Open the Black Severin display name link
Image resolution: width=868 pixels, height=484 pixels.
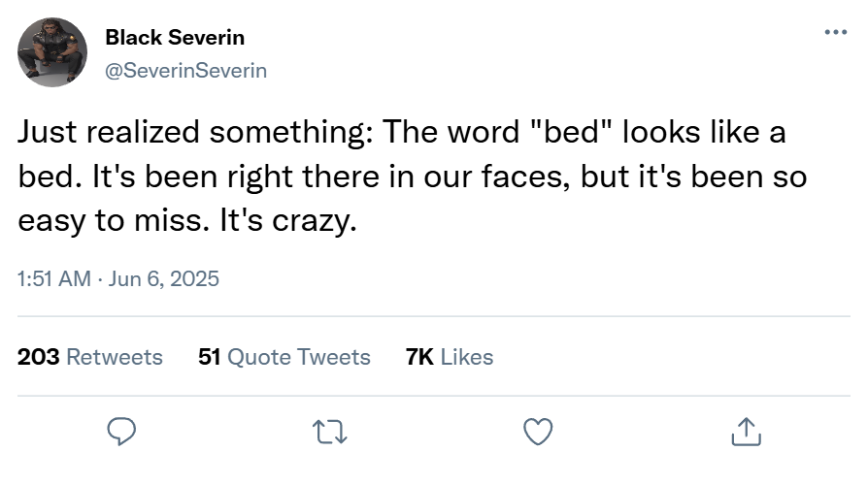click(175, 38)
